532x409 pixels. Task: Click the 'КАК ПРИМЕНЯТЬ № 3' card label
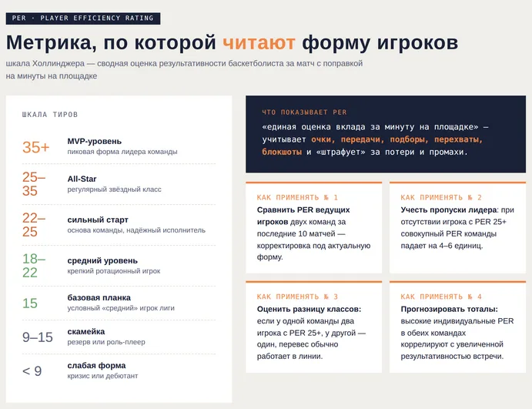pos(297,297)
